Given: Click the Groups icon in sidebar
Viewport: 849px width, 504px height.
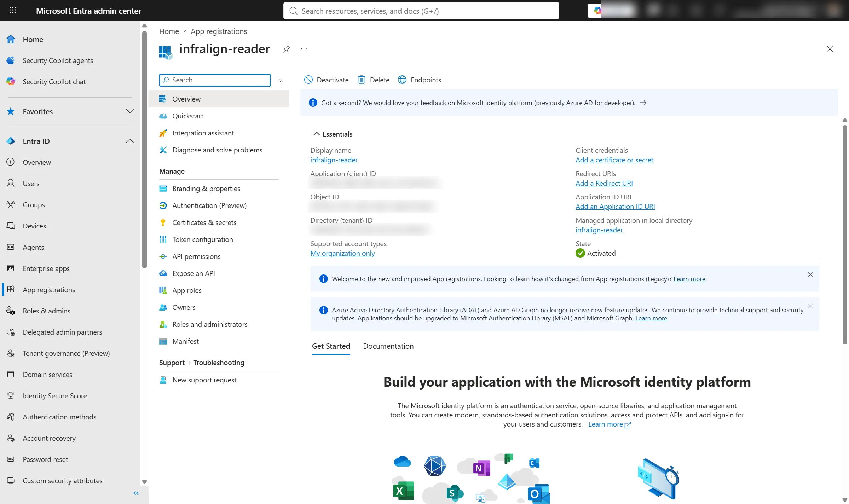Looking at the screenshot, I should [11, 205].
